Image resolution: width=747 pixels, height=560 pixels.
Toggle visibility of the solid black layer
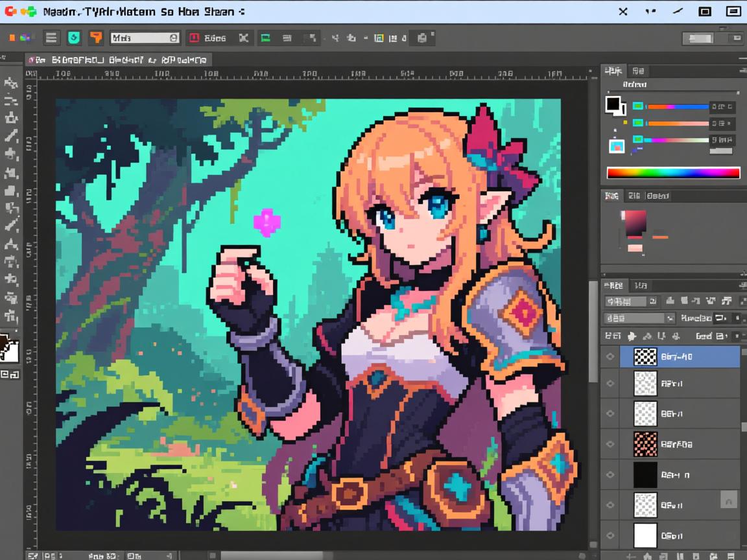point(610,475)
